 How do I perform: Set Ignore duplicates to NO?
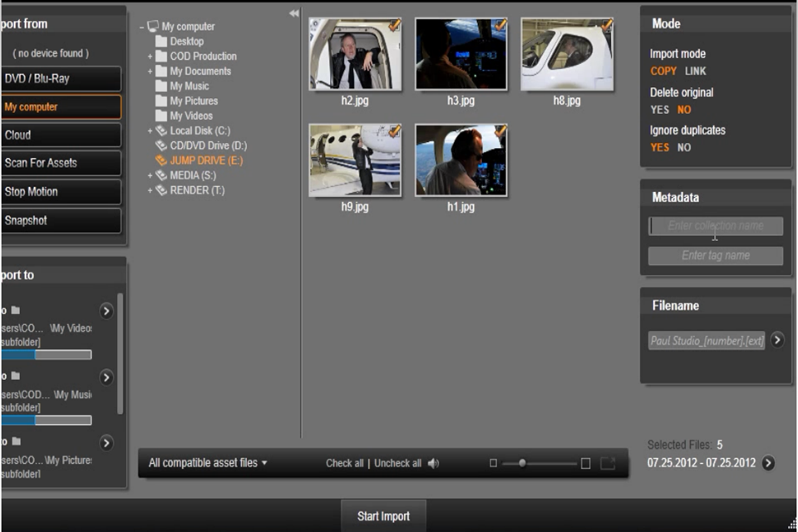pyautogui.click(x=684, y=148)
